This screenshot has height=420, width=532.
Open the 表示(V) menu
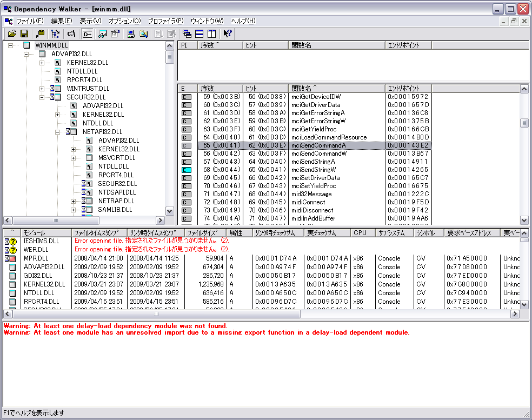(x=90, y=21)
